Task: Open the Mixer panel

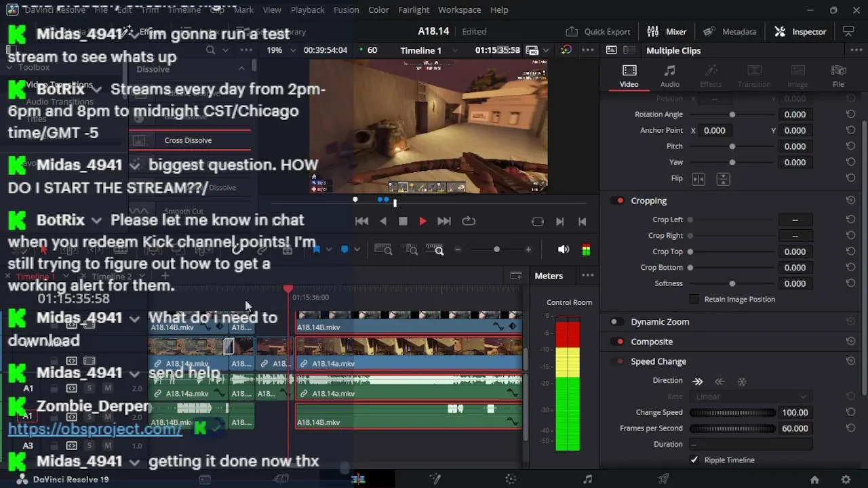Action: pos(667,31)
